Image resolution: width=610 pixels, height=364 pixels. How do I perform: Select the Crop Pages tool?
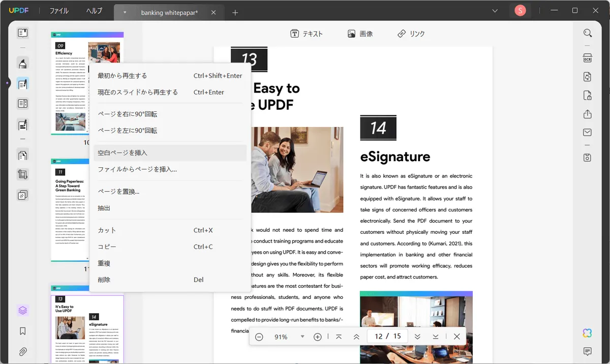(22, 175)
